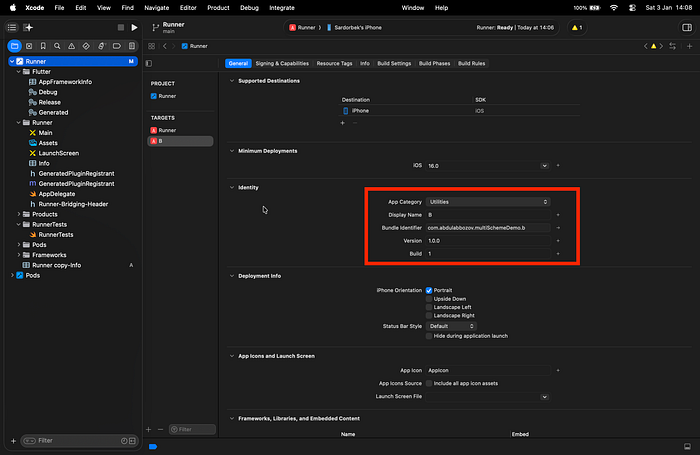Add a supported destination
The height and width of the screenshot is (455, 700).
pyautogui.click(x=342, y=123)
